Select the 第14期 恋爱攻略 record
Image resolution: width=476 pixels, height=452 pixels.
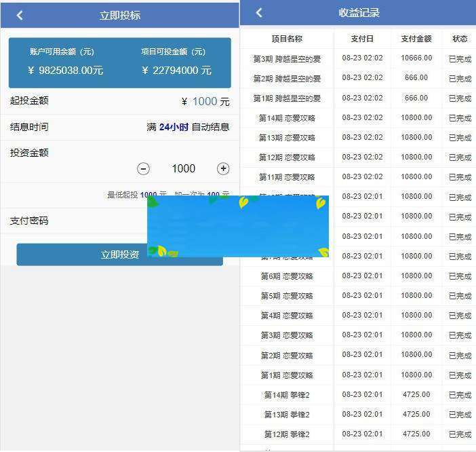tap(287, 118)
